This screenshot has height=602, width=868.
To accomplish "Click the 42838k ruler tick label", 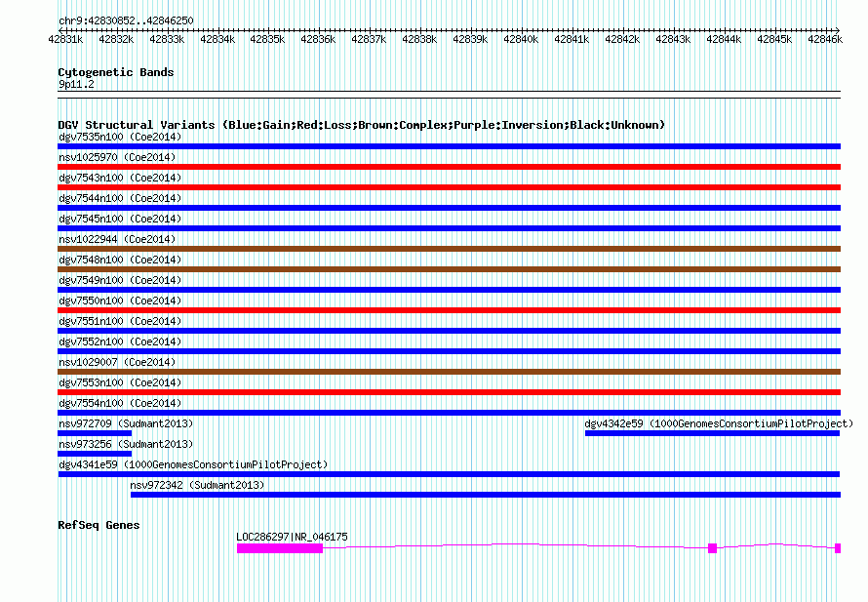I will pyautogui.click(x=419, y=39).
